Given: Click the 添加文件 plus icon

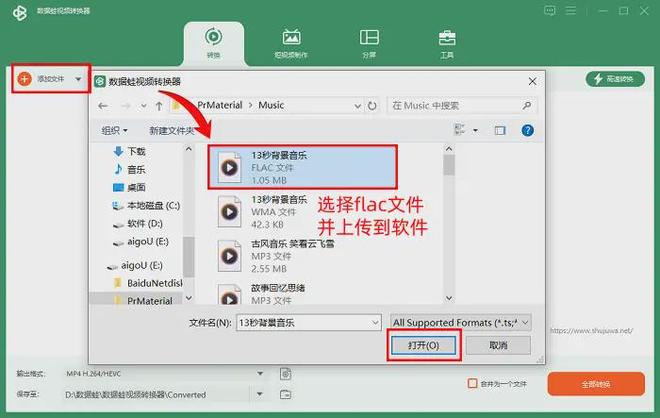Looking at the screenshot, I should pyautogui.click(x=24, y=78).
